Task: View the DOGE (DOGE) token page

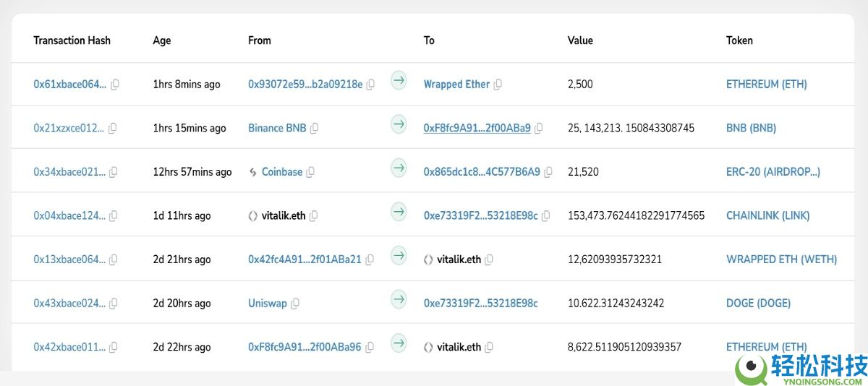Action: click(x=758, y=303)
